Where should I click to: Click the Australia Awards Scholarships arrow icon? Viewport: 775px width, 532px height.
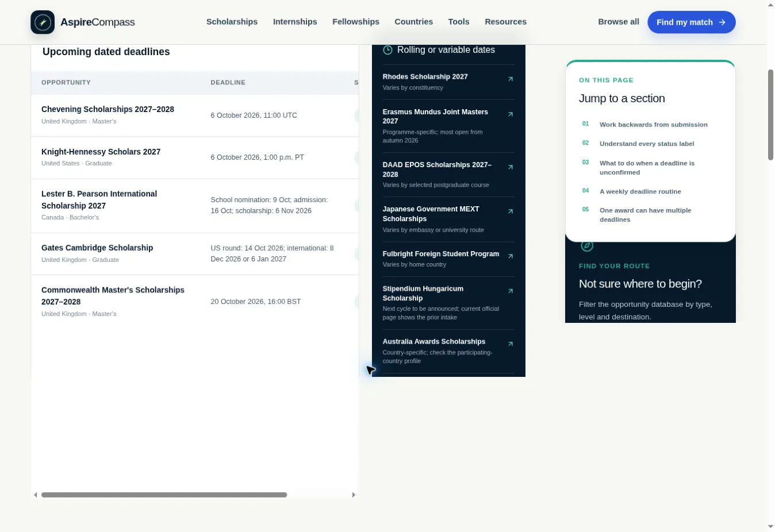click(511, 344)
